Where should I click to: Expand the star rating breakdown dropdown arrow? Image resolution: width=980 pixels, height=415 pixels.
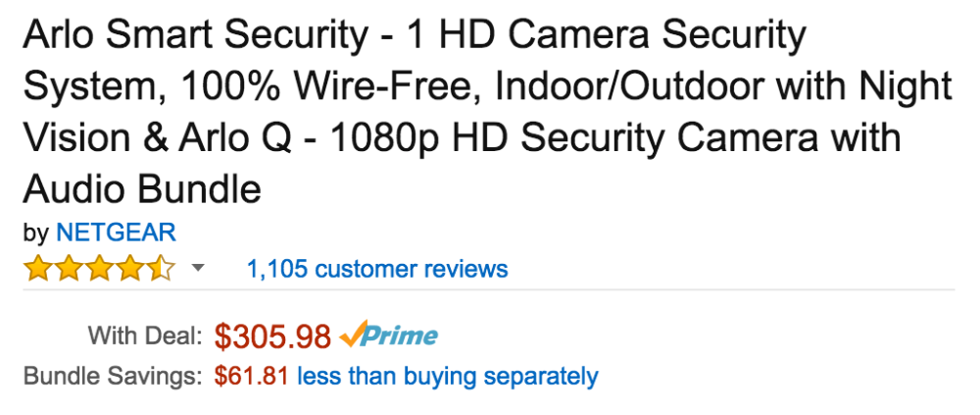click(197, 268)
